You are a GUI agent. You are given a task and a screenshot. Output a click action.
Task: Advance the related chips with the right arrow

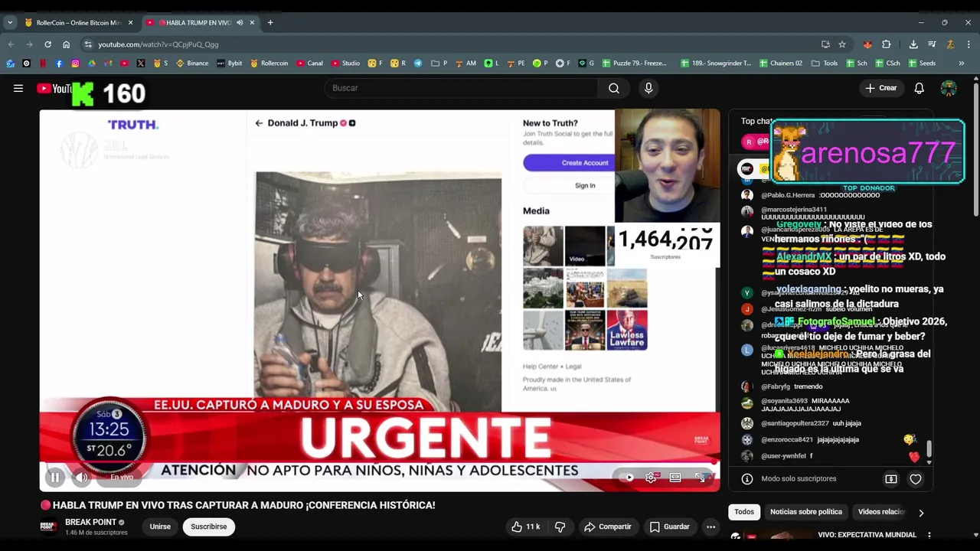pos(921,513)
